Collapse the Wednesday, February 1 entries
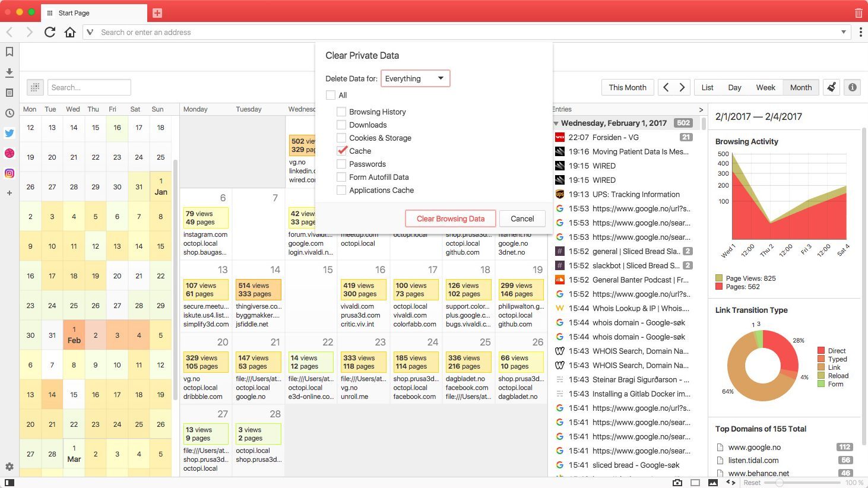Viewport: 868px width, 488px height. [x=556, y=123]
